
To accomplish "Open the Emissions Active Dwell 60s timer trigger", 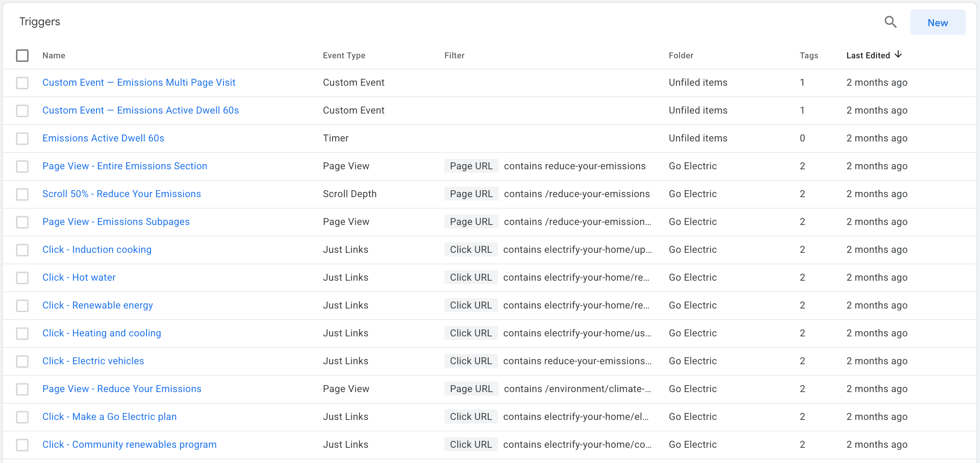I will pyautogui.click(x=103, y=138).
